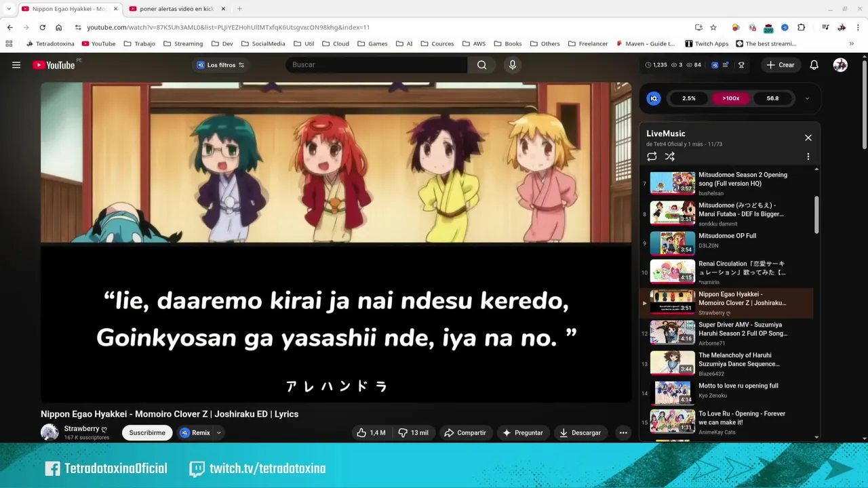Click the install app icon in address bar
This screenshot has height=488, width=868.
pyautogui.click(x=698, y=27)
